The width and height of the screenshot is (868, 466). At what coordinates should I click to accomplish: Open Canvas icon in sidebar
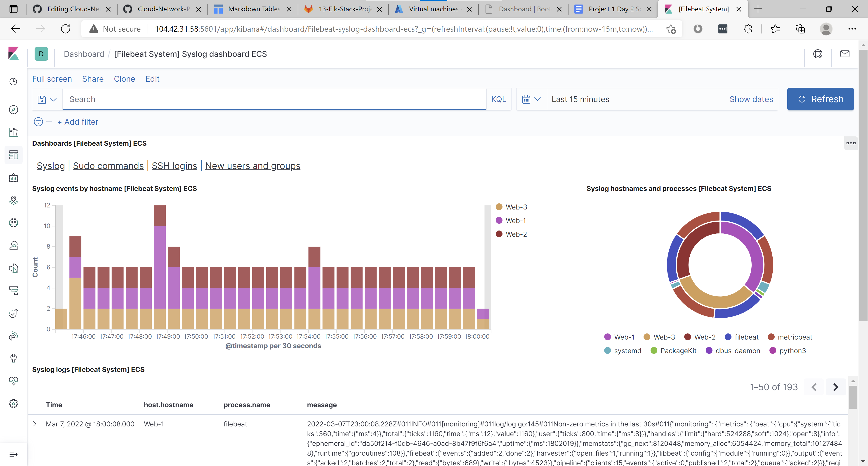click(x=14, y=177)
